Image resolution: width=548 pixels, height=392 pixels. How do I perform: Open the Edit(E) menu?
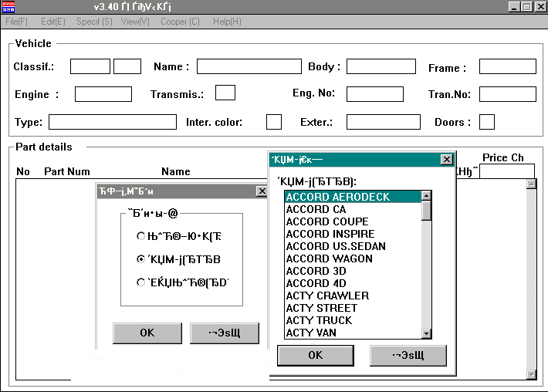[x=53, y=22]
